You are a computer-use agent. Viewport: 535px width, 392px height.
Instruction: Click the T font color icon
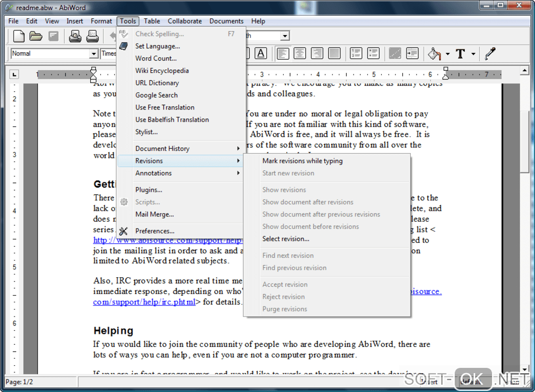point(461,53)
